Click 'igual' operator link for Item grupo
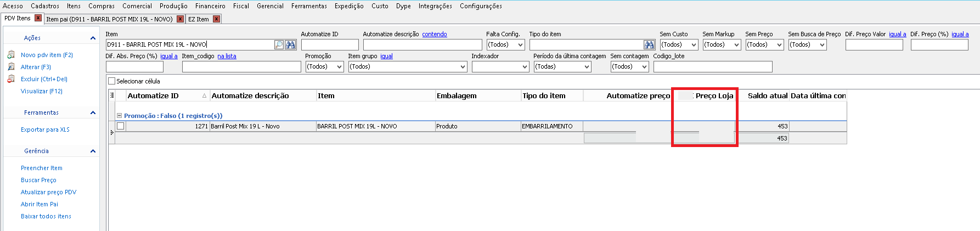Screen dimensions: 980x231 click(x=386, y=56)
